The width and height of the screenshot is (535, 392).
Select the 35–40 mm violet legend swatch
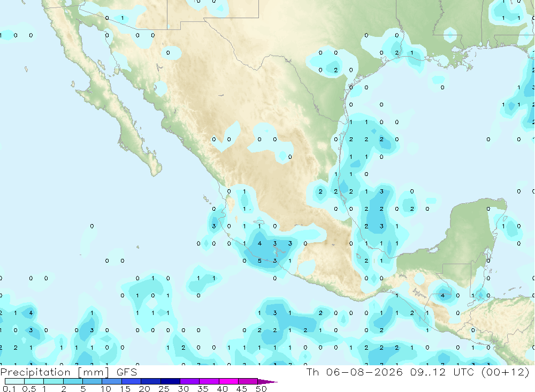point(209,381)
